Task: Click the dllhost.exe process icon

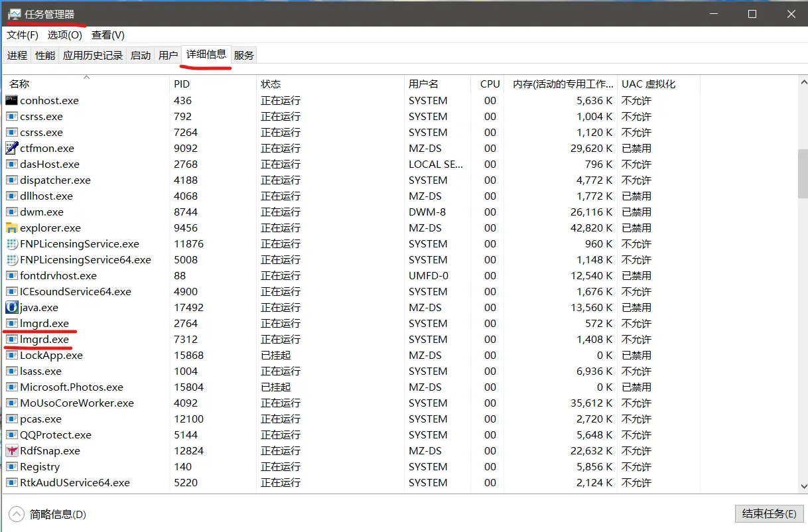Action: [x=11, y=196]
